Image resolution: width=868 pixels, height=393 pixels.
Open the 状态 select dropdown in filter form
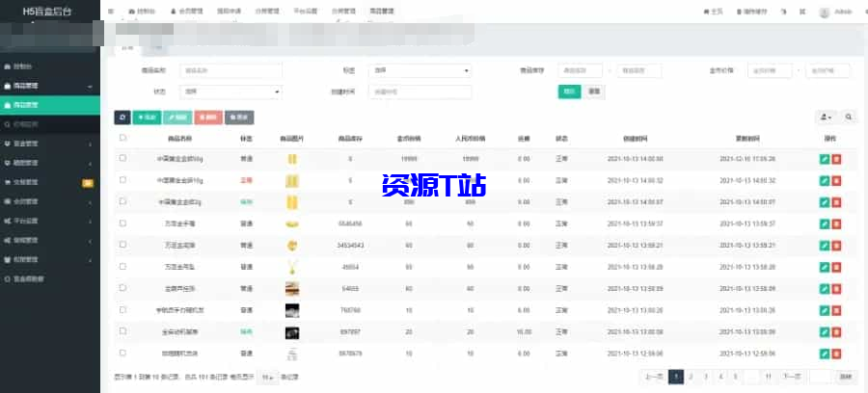[x=231, y=92]
